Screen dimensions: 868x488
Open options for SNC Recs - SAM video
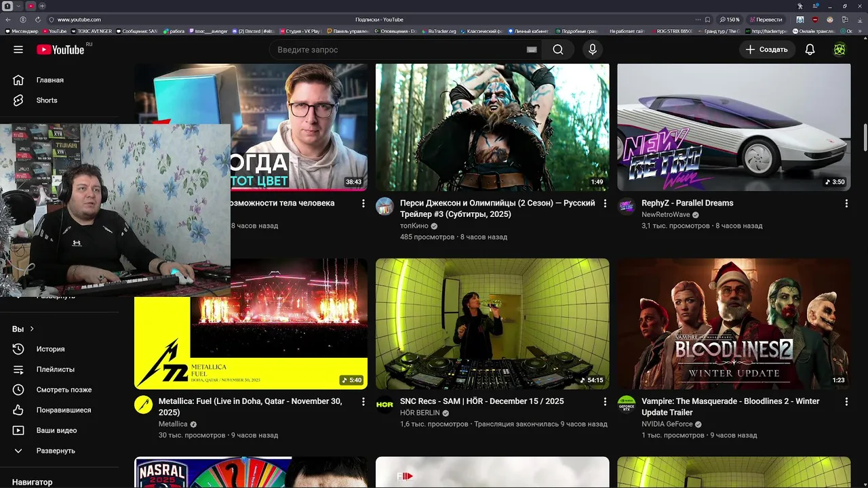605,402
